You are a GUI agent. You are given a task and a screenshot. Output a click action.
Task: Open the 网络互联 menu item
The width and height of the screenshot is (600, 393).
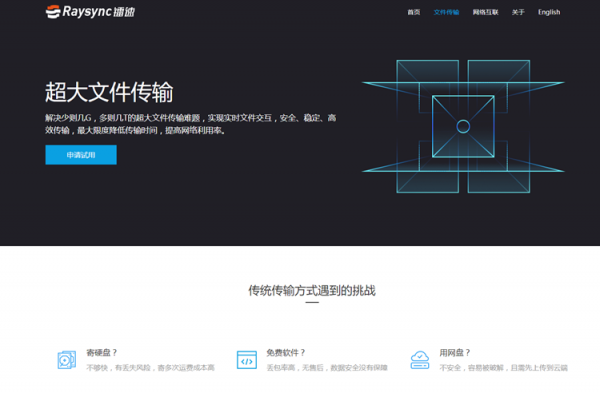[485, 12]
